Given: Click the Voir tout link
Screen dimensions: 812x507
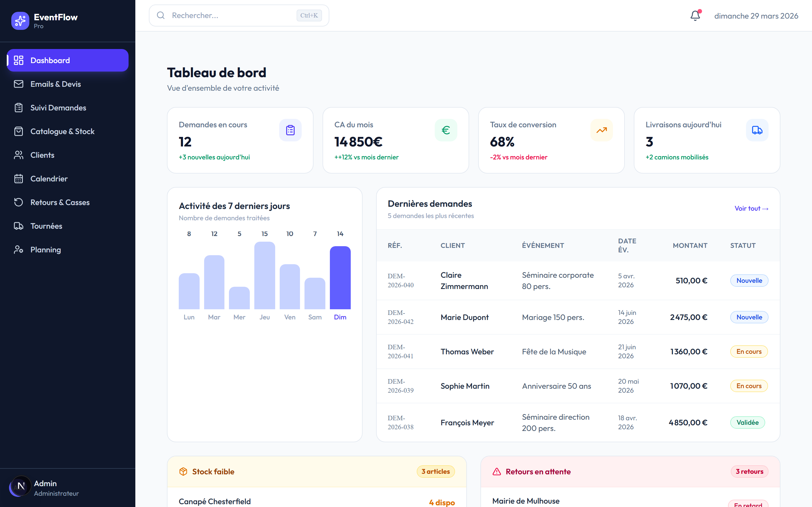Looking at the screenshot, I should coord(751,208).
